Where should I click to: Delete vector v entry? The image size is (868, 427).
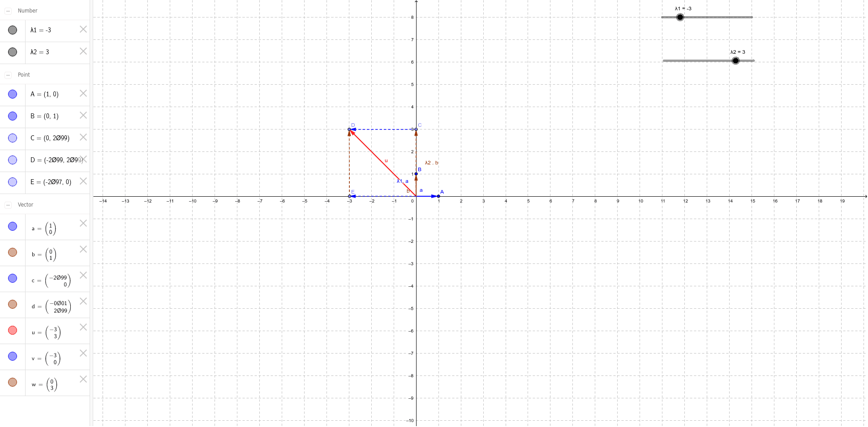pyautogui.click(x=83, y=353)
